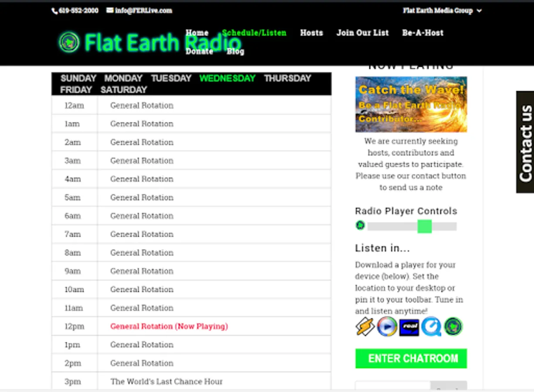Open the Blog menu item
Screen dimensions: 534x392
click(x=235, y=51)
